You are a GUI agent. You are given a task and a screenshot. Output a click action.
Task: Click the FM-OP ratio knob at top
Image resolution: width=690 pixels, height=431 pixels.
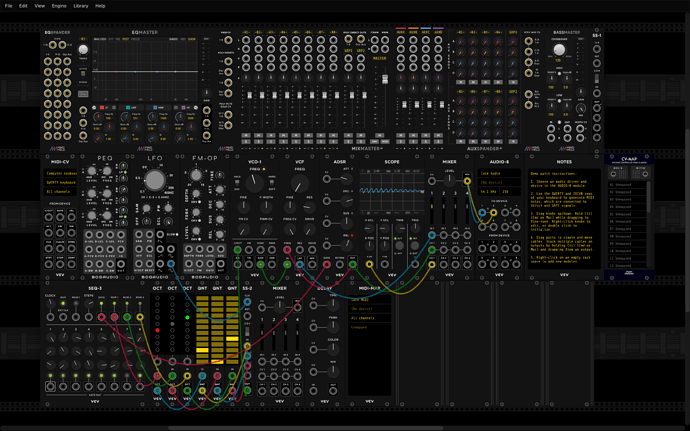point(196,175)
